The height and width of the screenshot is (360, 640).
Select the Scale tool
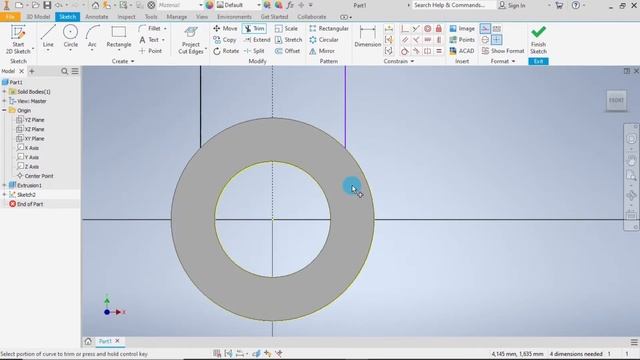286,29
